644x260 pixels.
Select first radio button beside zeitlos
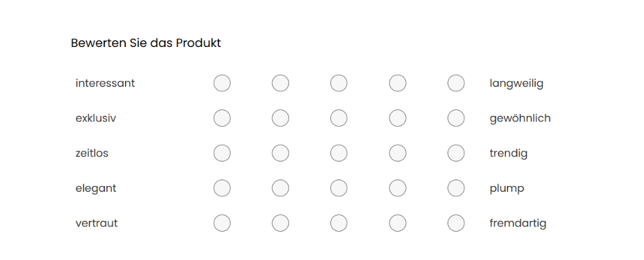coord(222,153)
